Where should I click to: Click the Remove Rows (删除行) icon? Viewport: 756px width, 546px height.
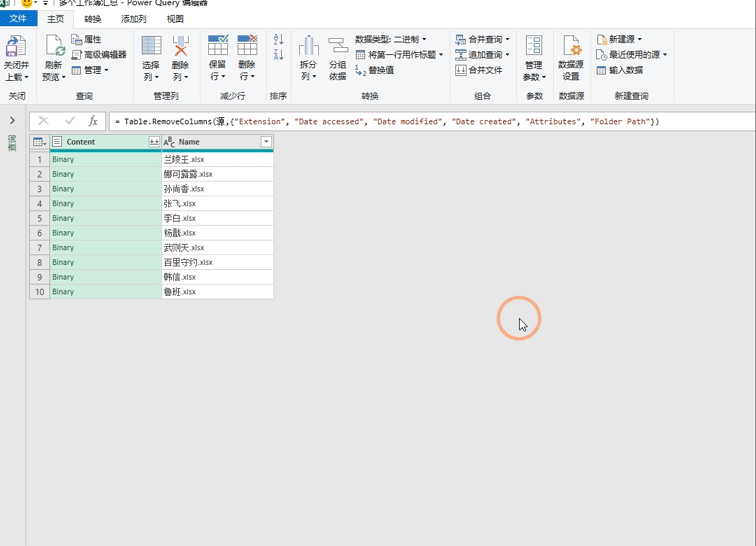coord(247,45)
